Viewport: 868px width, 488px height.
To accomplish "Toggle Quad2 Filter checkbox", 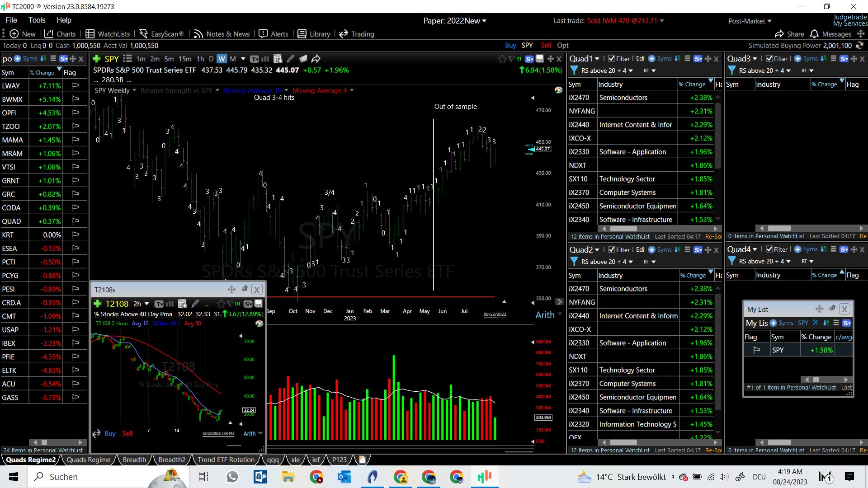I will 611,249.
